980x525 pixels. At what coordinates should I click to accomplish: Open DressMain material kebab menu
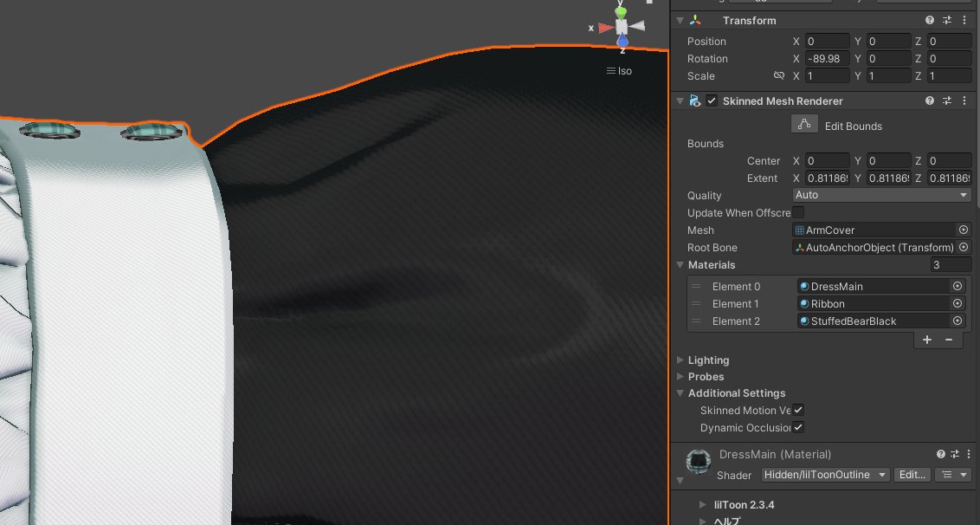click(968, 454)
